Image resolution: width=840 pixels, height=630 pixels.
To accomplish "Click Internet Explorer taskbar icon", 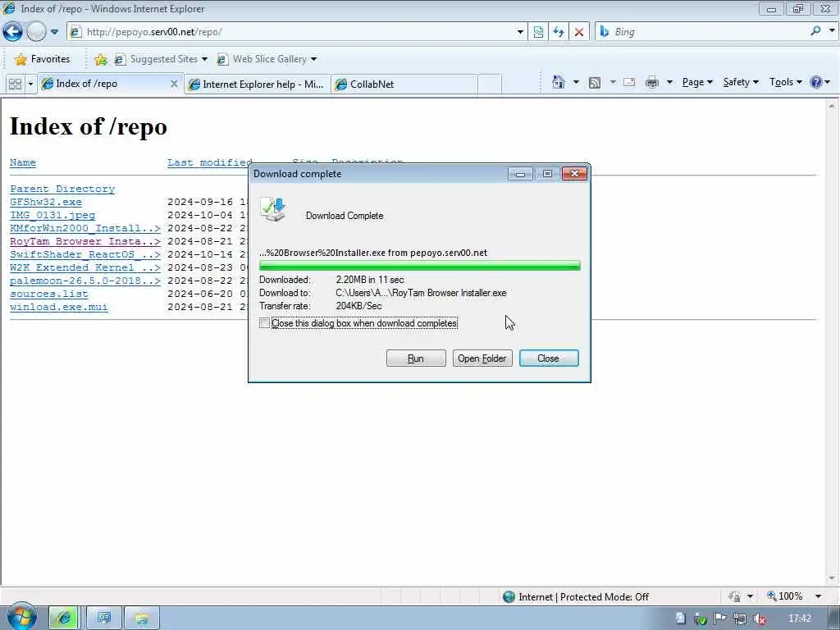I will tap(64, 619).
